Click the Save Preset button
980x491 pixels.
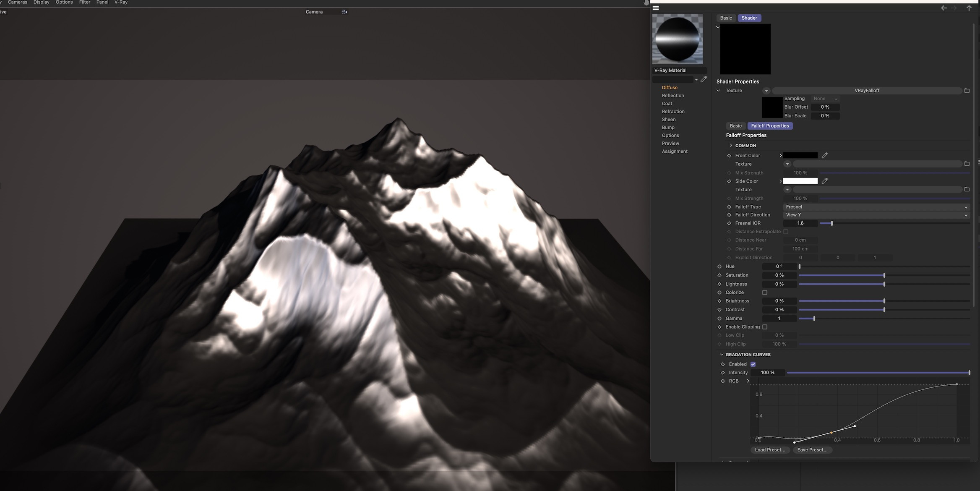[812, 450]
